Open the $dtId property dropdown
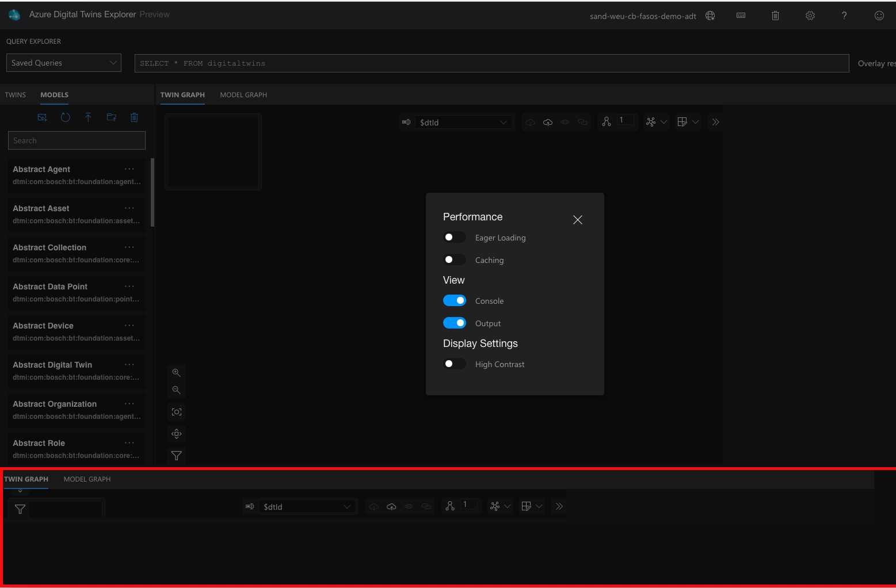Image resolution: width=896 pixels, height=588 pixels. coord(464,122)
